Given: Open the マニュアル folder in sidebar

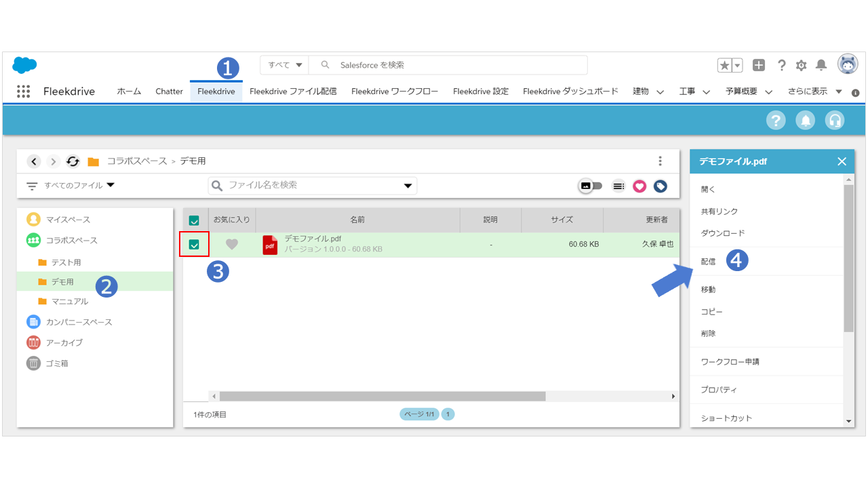Looking at the screenshot, I should [x=69, y=302].
